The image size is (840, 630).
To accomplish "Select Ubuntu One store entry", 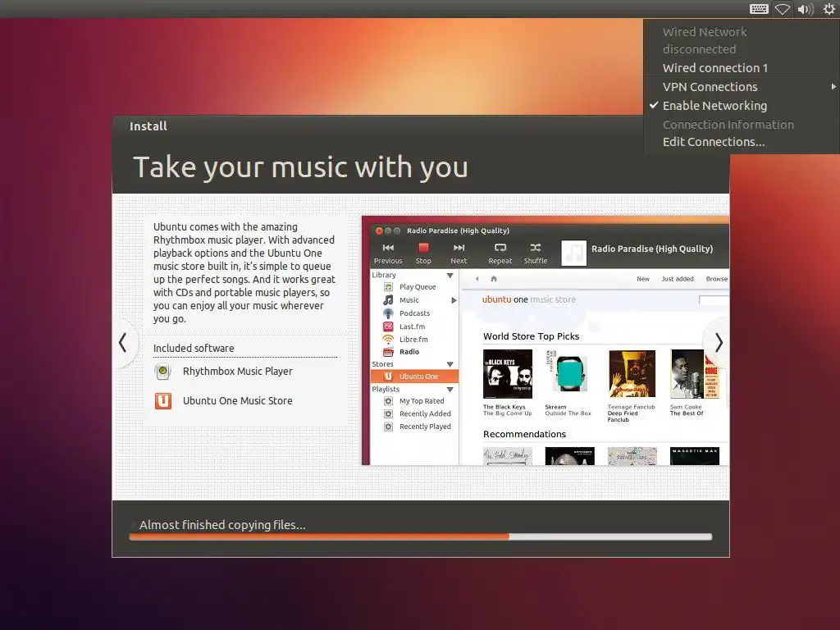I will click(x=414, y=376).
